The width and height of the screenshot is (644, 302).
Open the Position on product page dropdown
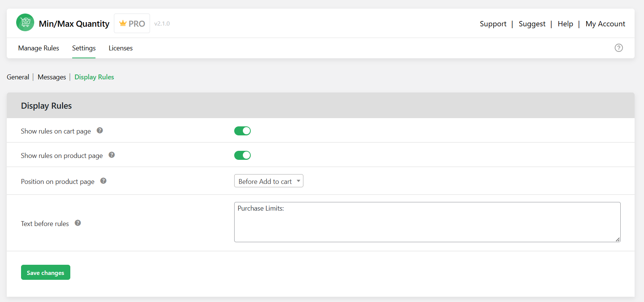[x=268, y=181]
